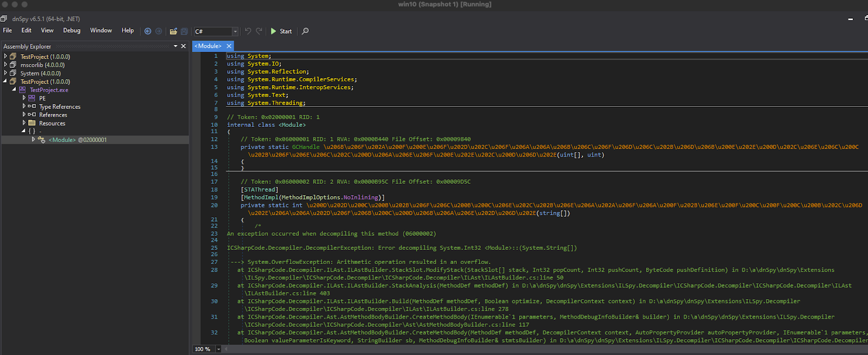Minimize the dnSpy window
868x355 pixels.
[850, 19]
